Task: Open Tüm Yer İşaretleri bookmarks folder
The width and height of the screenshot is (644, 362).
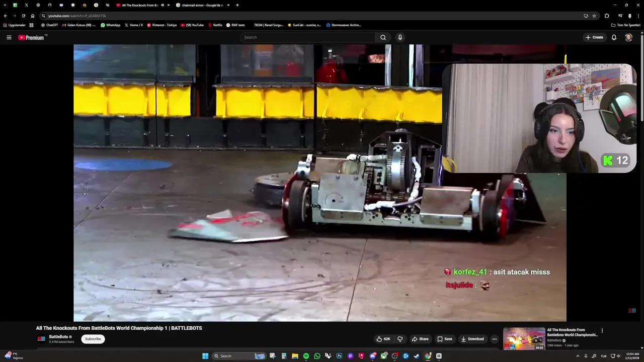Action: [x=626, y=25]
